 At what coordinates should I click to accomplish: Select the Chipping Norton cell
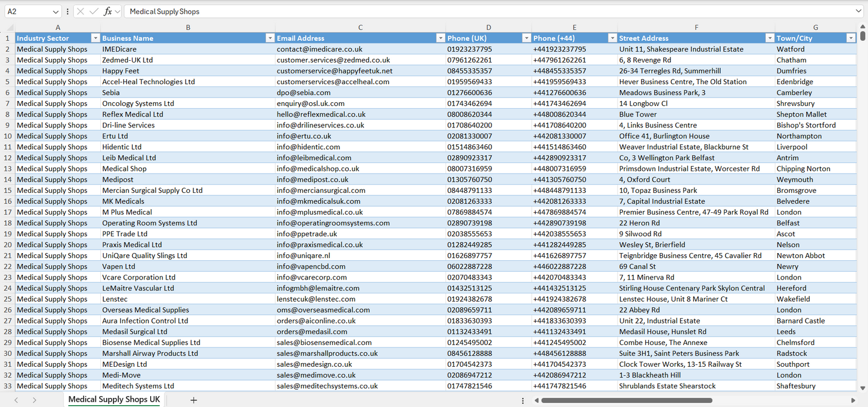pyautogui.click(x=816, y=169)
